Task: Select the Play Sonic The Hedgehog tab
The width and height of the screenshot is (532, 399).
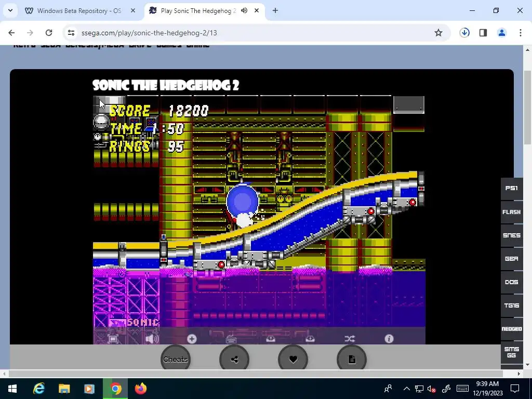Action: [x=198, y=11]
